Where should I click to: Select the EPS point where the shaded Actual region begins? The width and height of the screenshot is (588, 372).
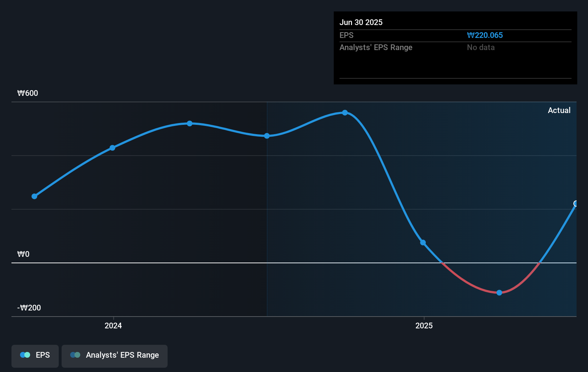click(x=267, y=136)
